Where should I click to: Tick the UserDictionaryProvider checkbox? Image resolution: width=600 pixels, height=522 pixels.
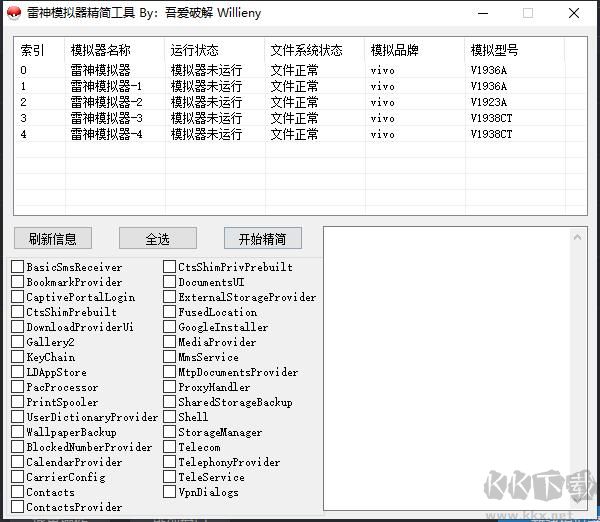[x=18, y=417]
